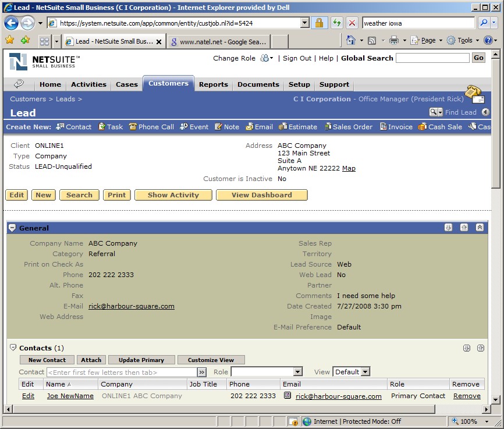504x429 pixels.
Task: Click the New Contact button
Action: pyautogui.click(x=47, y=360)
